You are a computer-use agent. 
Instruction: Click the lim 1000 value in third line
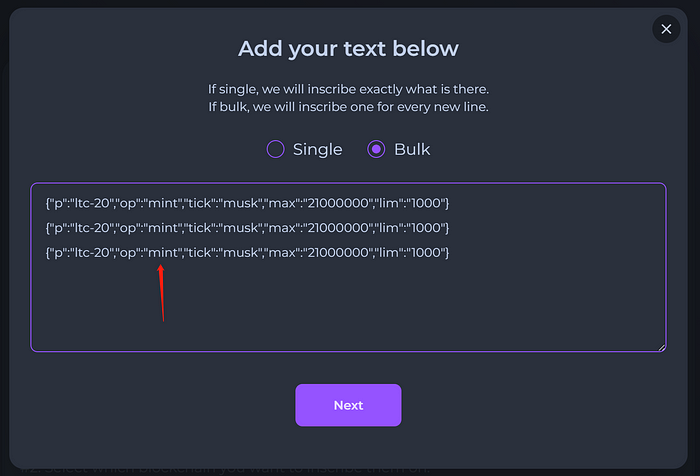pyautogui.click(x=426, y=253)
